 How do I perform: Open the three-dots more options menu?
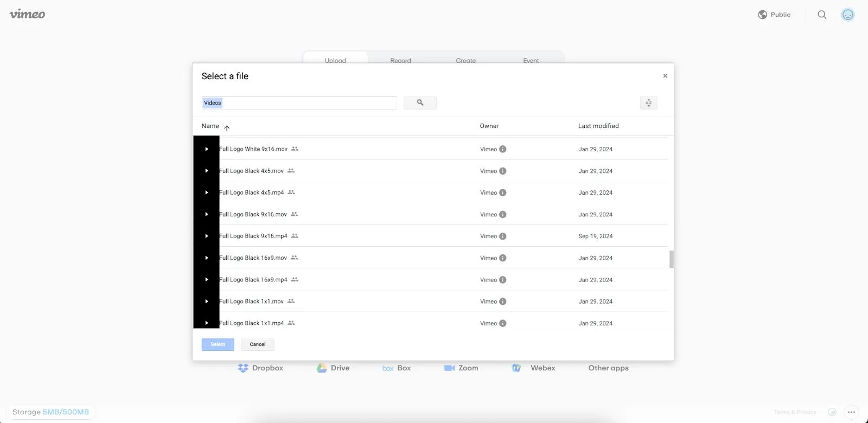click(x=851, y=412)
